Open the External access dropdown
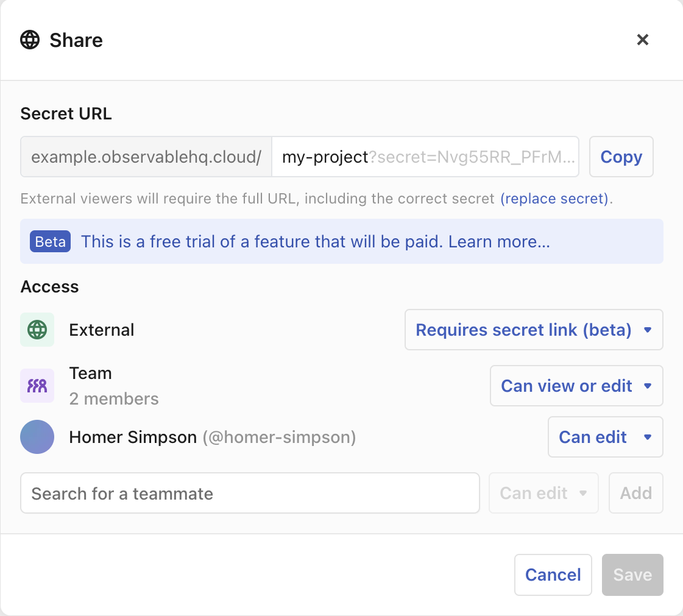 point(534,330)
